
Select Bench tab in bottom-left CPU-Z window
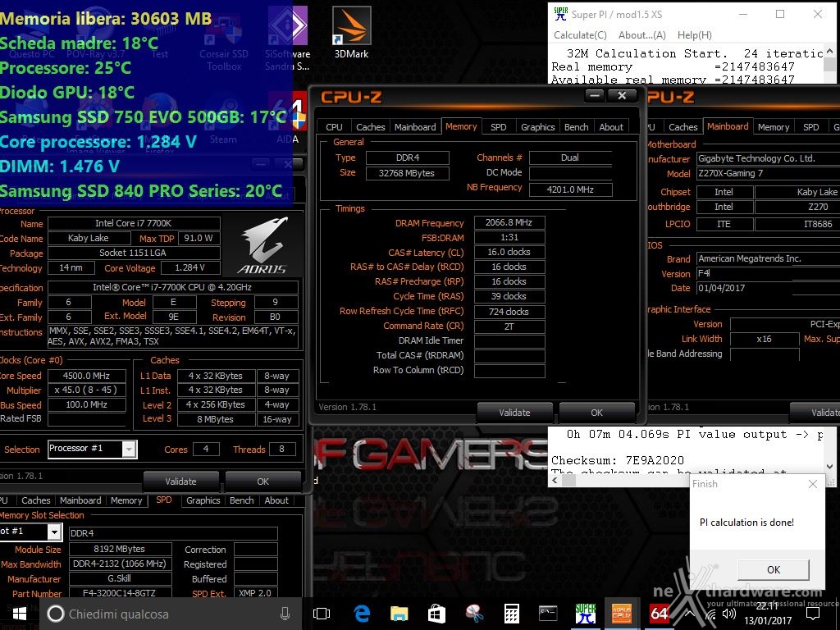tap(242, 500)
